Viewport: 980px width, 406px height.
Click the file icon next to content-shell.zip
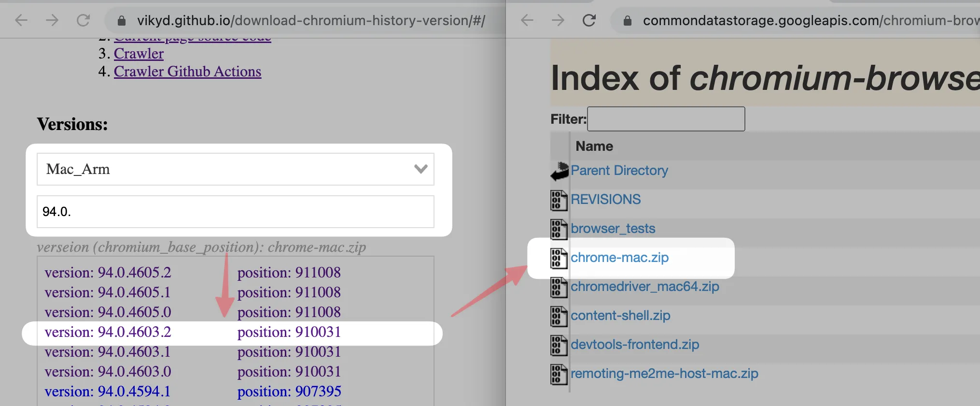(x=559, y=316)
